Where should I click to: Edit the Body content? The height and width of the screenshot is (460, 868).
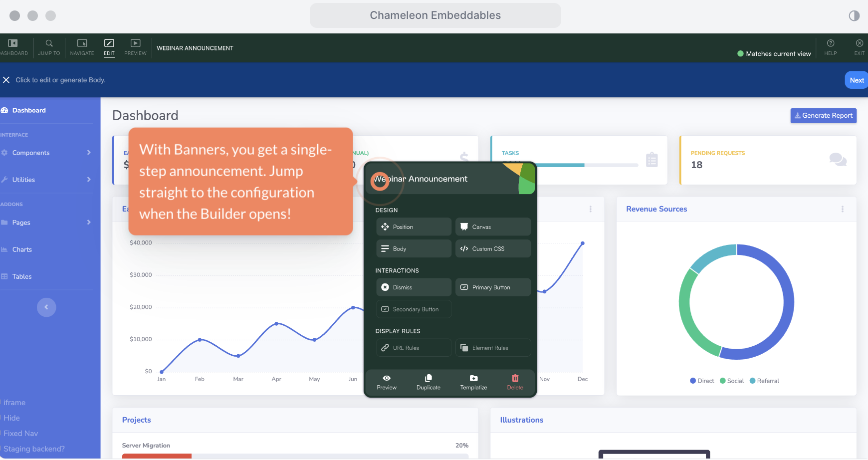(x=414, y=248)
